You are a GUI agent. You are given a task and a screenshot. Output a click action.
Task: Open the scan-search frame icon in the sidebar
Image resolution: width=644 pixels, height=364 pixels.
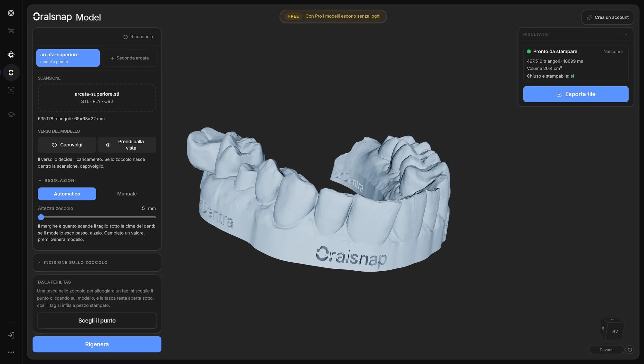(x=11, y=90)
